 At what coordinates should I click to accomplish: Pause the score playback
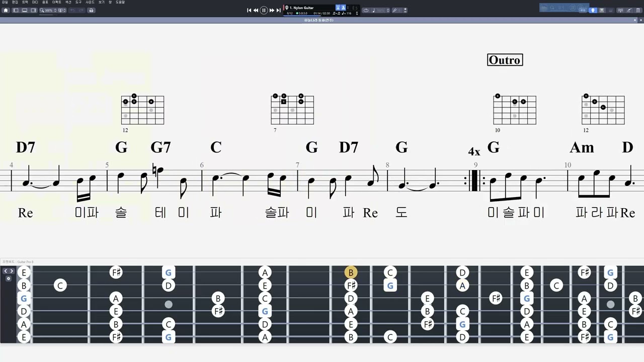pos(264,10)
